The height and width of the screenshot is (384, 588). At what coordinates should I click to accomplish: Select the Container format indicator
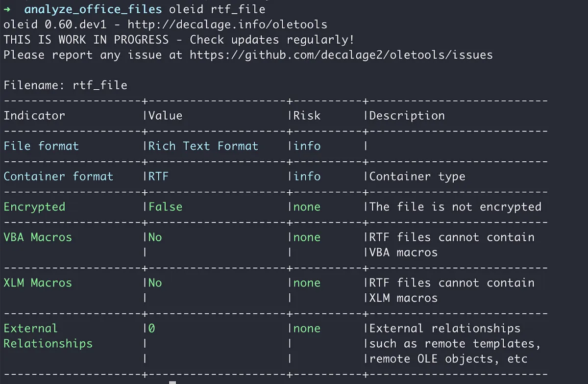tap(58, 177)
